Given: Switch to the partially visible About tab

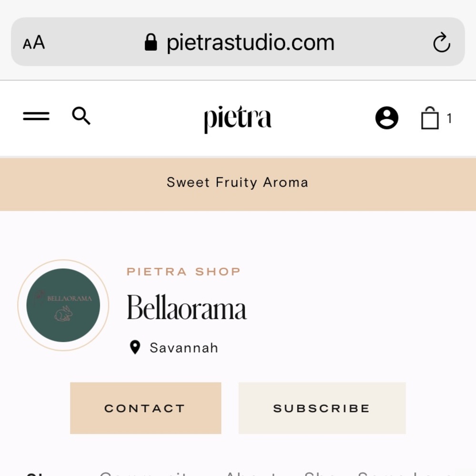Looking at the screenshot, I should pyautogui.click(x=251, y=474).
